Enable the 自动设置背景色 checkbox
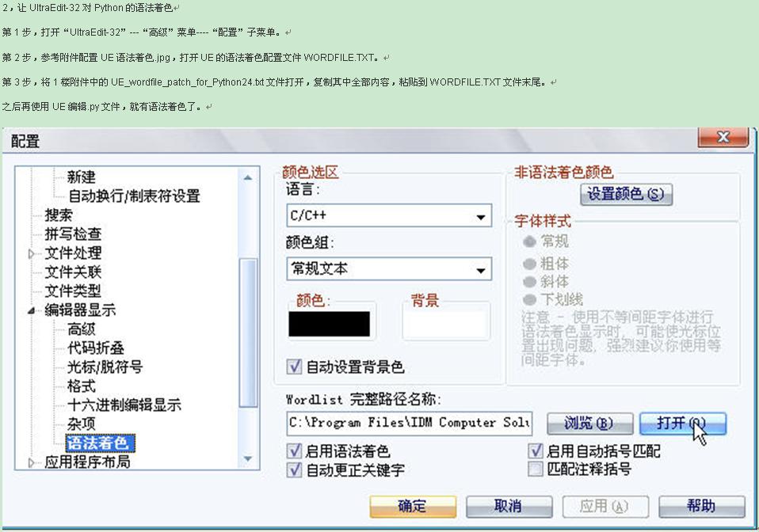 pos(295,367)
